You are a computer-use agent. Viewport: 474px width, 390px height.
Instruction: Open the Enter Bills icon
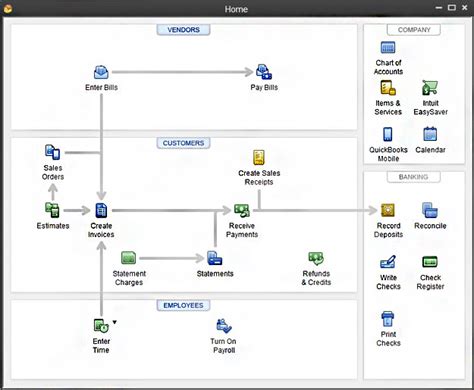pos(101,72)
